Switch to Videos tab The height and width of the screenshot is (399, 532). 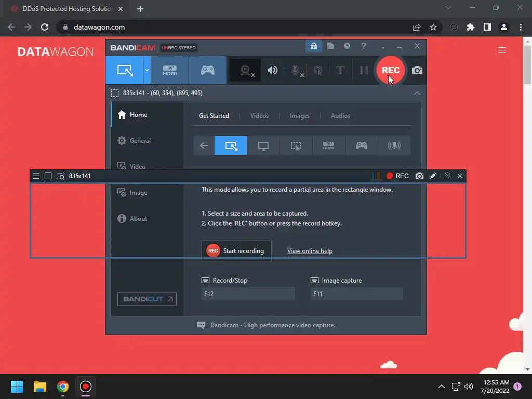point(259,116)
